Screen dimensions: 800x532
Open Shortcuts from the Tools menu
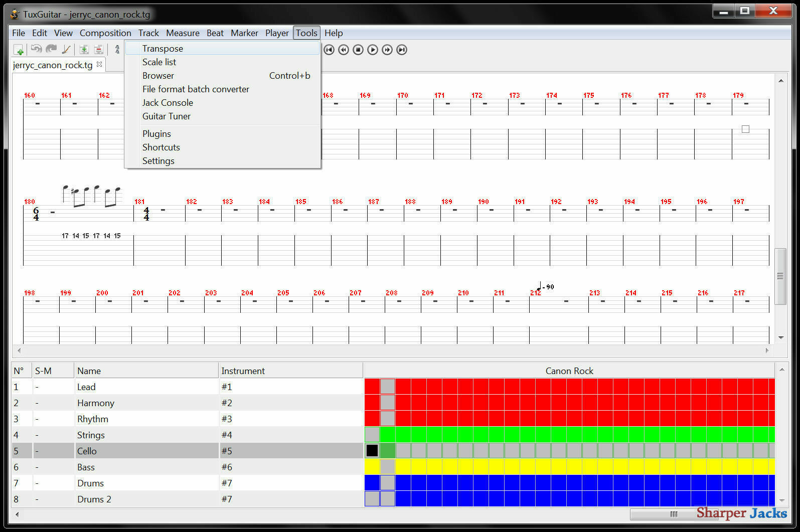coord(222,147)
